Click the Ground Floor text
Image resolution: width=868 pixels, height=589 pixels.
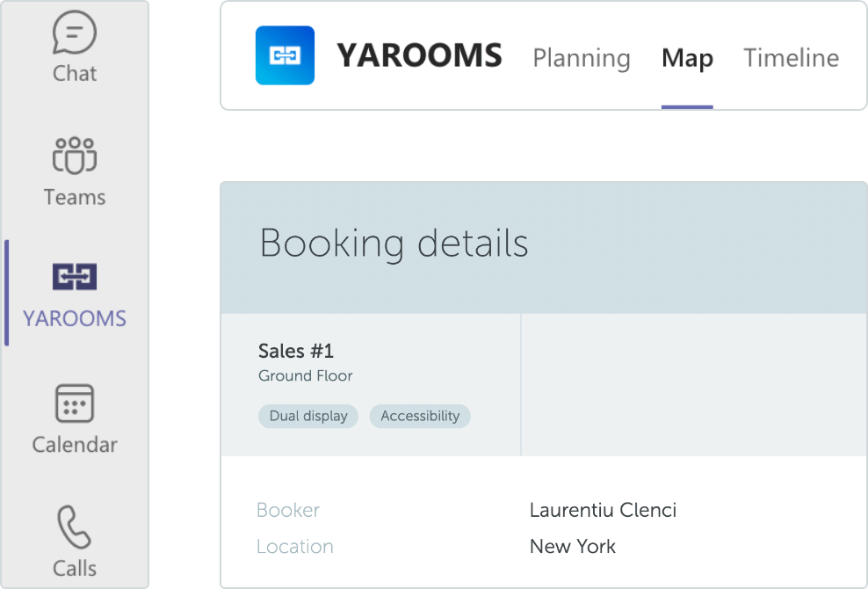coord(305,375)
